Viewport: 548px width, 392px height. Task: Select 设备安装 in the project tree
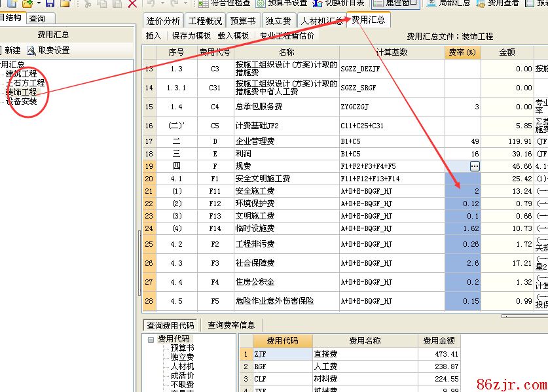(22, 101)
